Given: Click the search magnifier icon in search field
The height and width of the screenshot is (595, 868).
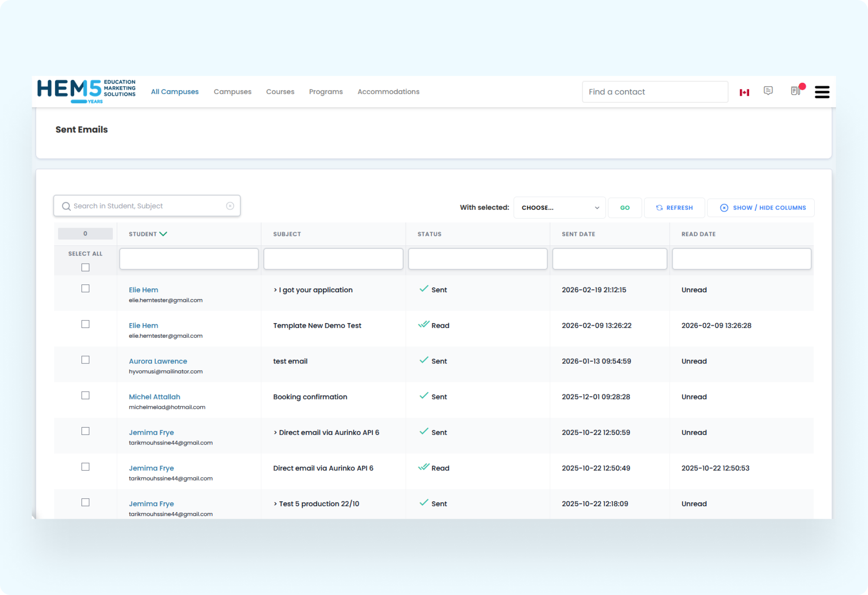Looking at the screenshot, I should 66,206.
